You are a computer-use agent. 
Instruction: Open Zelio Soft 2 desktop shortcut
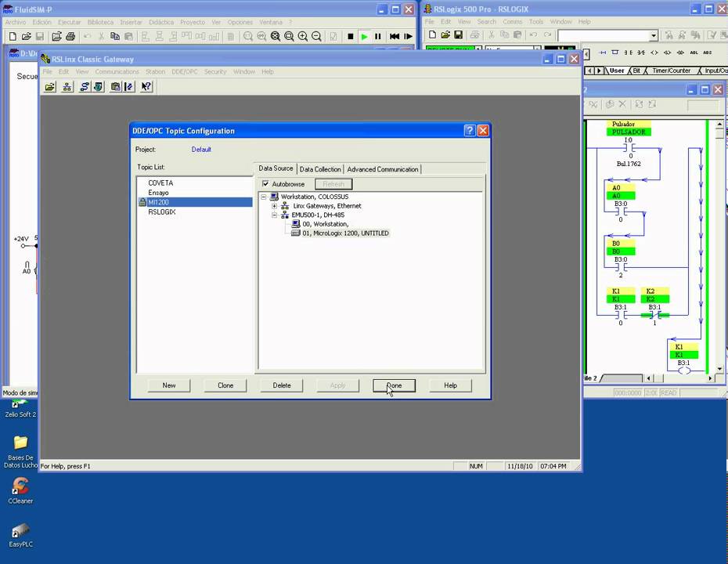coord(20,410)
